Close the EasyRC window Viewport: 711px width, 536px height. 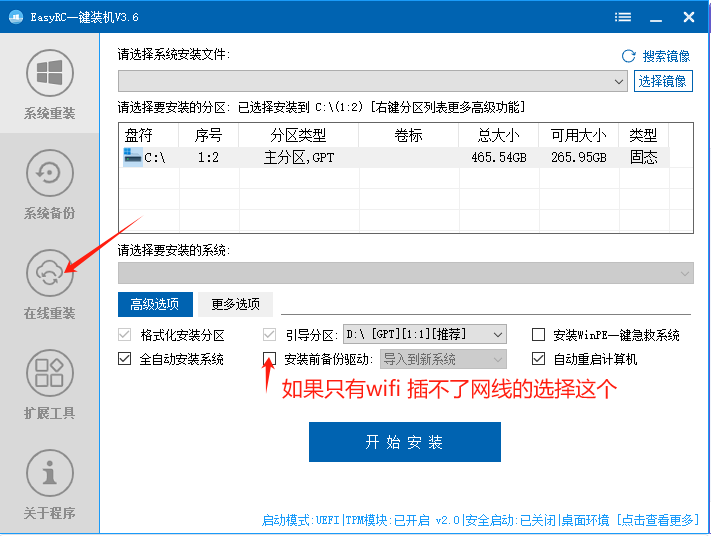tap(689, 17)
